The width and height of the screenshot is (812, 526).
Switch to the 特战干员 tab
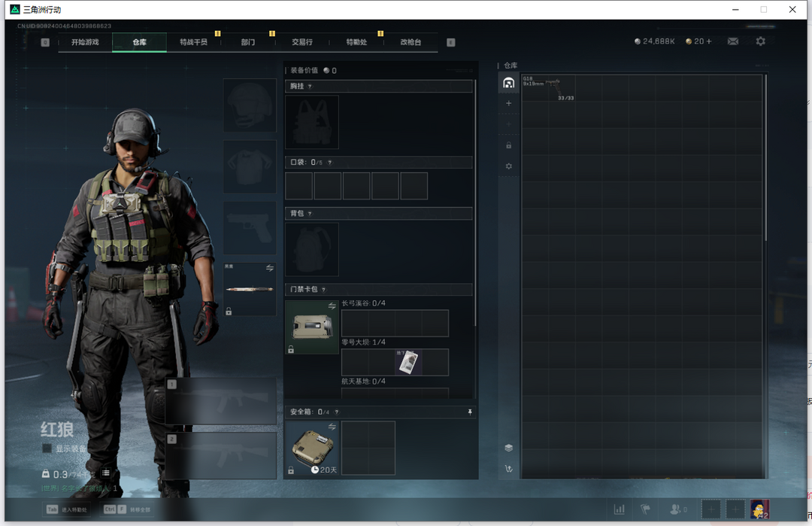[x=193, y=42]
